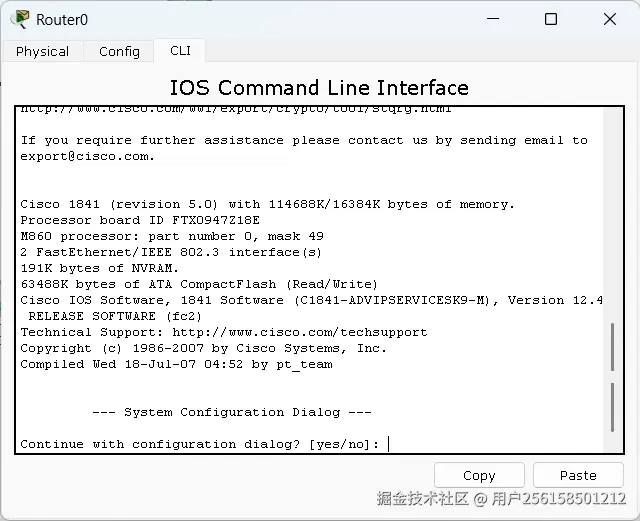This screenshot has height=521, width=640.
Task: Click the terminal scrollbar thumb
Action: point(612,347)
